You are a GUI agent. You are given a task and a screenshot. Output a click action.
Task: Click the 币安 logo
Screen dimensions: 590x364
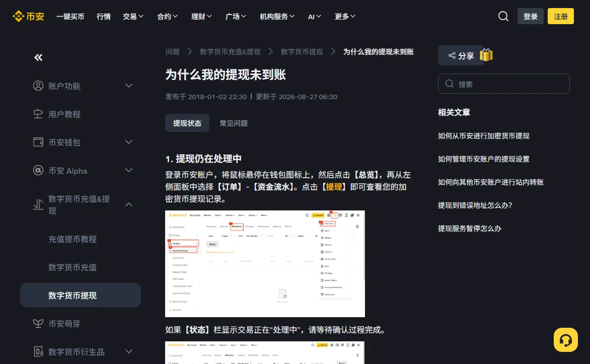pyautogui.click(x=28, y=16)
